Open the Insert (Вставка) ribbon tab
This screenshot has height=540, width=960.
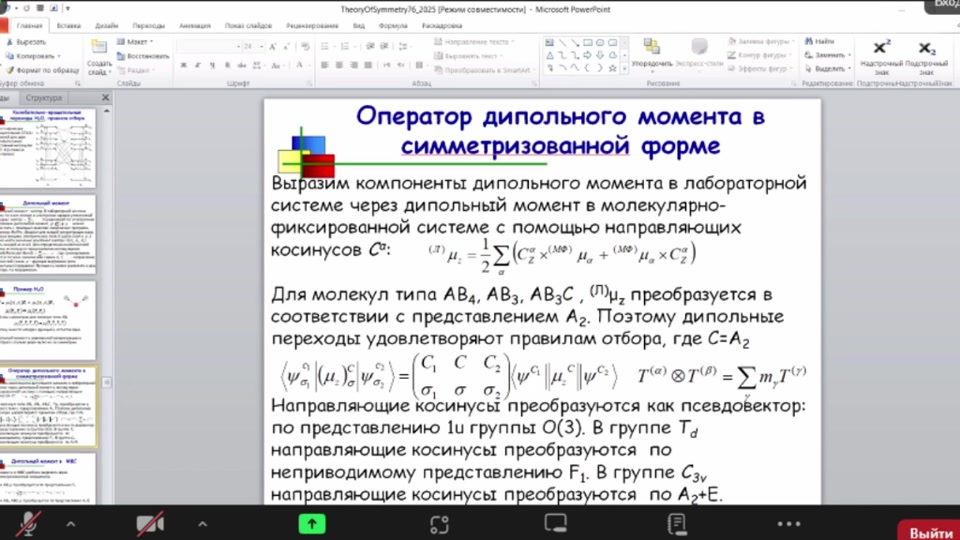coord(69,25)
